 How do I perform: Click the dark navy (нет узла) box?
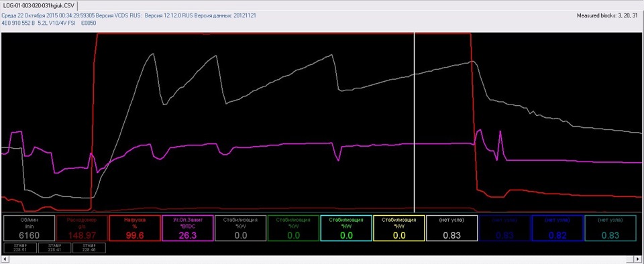pyautogui.click(x=504, y=228)
